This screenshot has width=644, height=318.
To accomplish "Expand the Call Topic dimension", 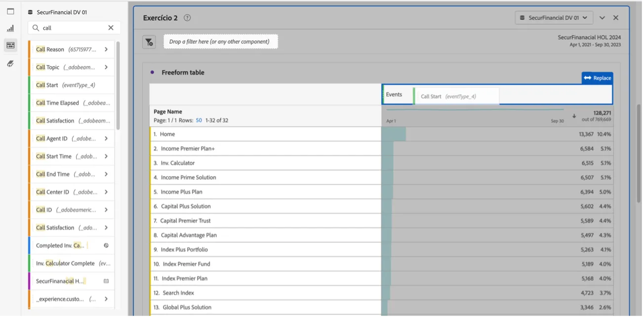I will click(x=106, y=67).
